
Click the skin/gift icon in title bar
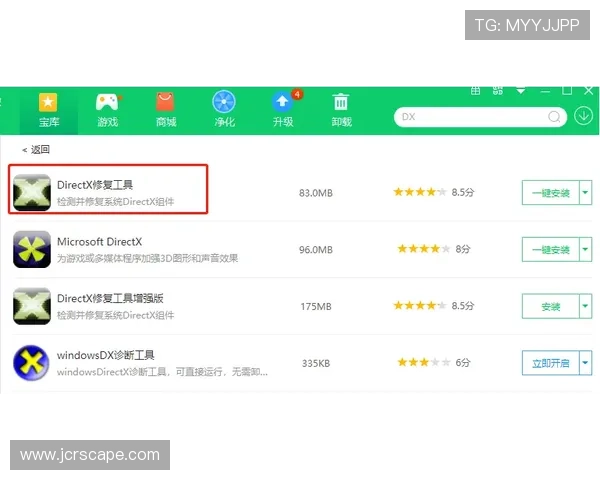497,91
